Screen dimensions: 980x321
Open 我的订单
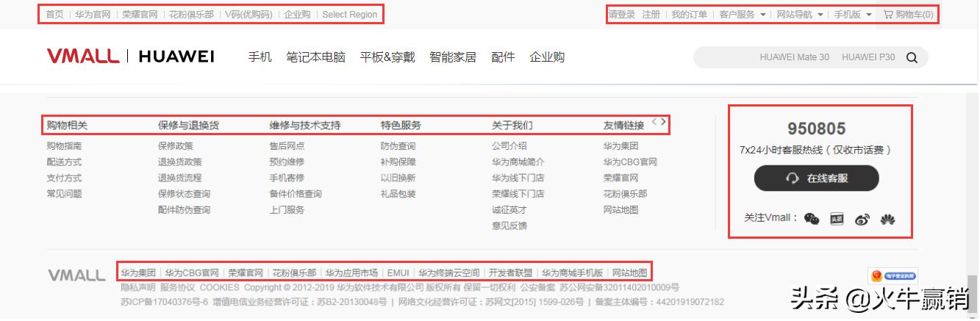click(690, 14)
